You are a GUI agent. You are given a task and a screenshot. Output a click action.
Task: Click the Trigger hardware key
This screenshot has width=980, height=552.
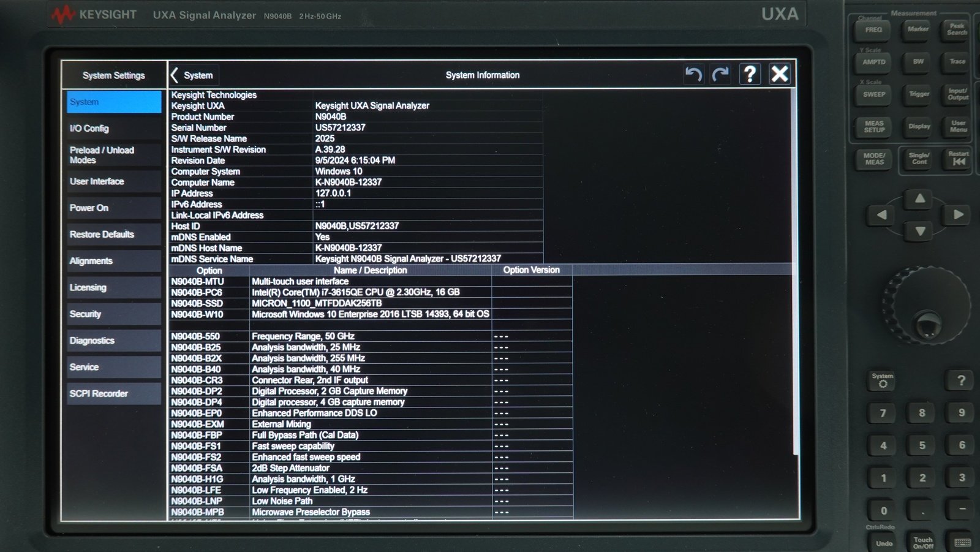click(919, 94)
